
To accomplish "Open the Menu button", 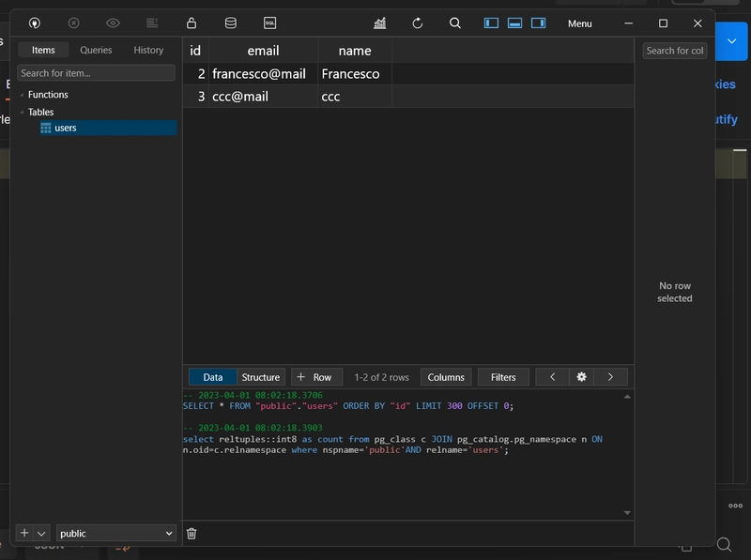I will 579,23.
